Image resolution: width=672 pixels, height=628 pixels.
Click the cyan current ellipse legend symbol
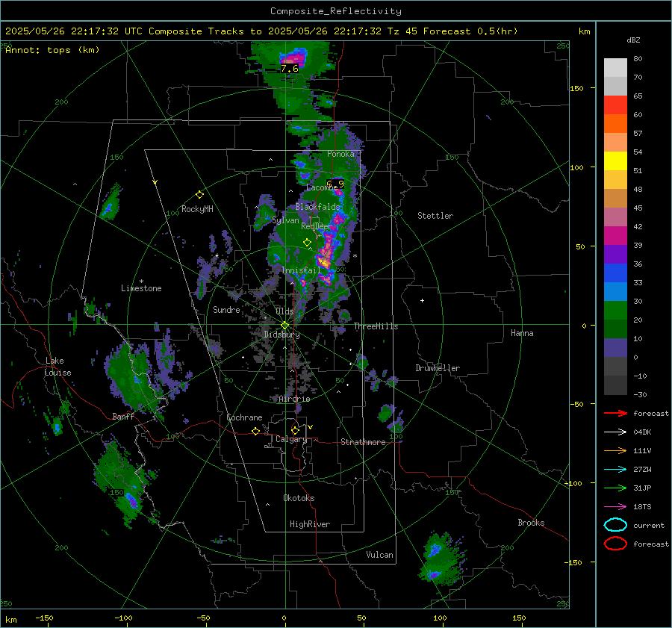coord(615,525)
